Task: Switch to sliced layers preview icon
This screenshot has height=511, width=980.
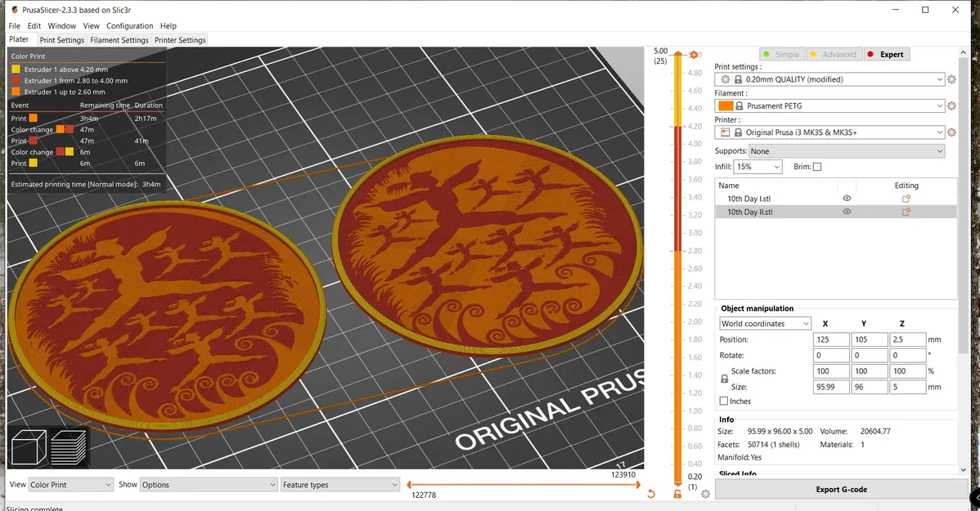Action: click(68, 446)
